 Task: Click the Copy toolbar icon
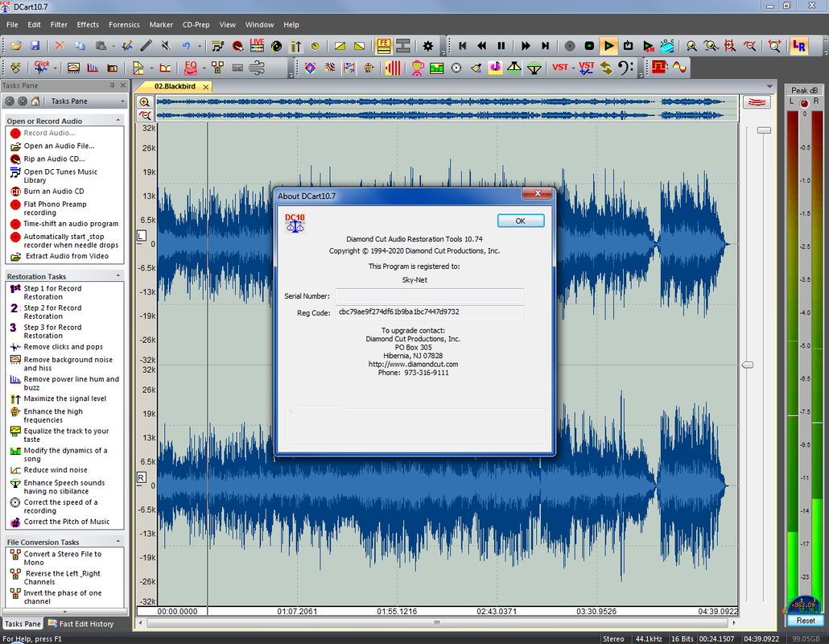tap(80, 46)
